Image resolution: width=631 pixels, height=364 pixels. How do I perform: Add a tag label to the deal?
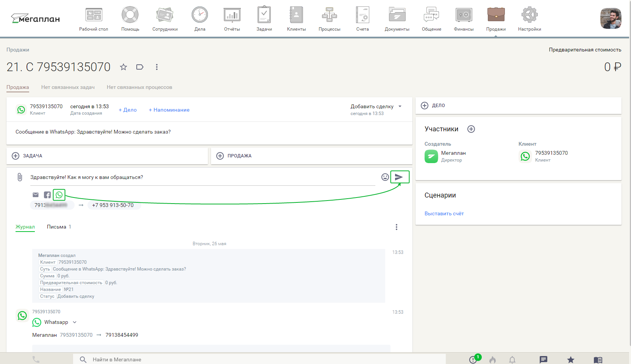click(x=140, y=67)
